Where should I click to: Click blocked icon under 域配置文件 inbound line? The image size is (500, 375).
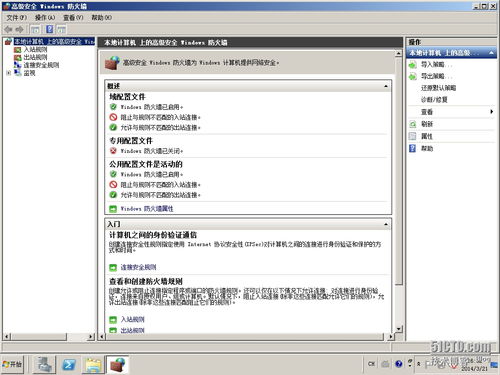coord(113,117)
